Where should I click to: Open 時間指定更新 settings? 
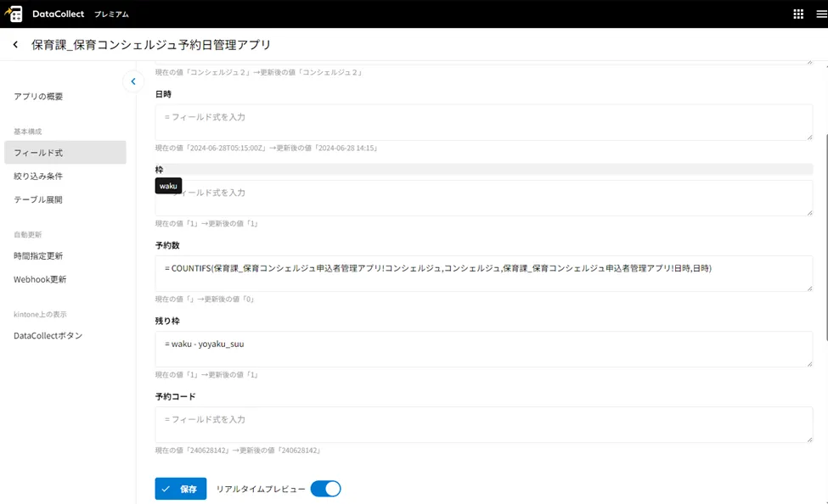point(38,255)
